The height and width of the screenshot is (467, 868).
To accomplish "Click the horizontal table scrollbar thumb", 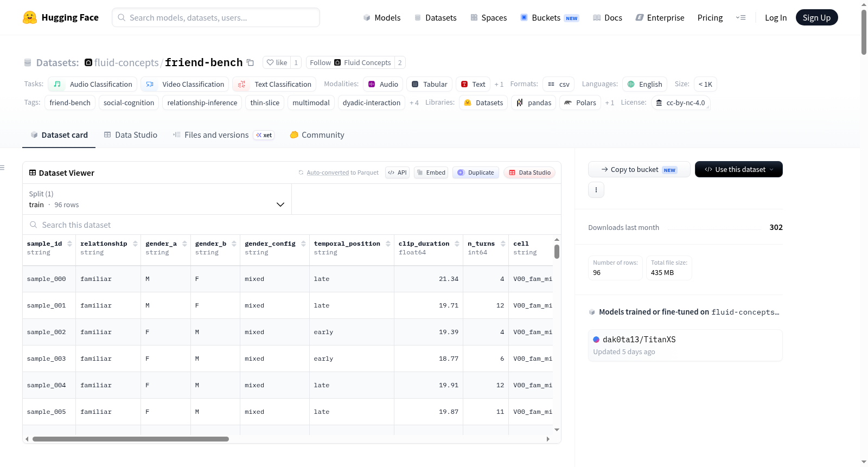I will (x=131, y=439).
